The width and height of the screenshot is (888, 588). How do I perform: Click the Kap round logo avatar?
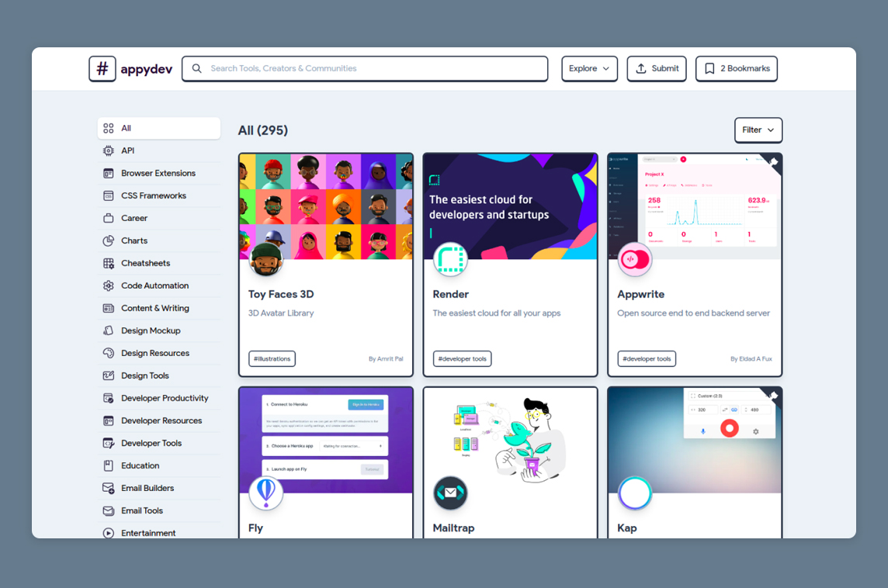[635, 493]
